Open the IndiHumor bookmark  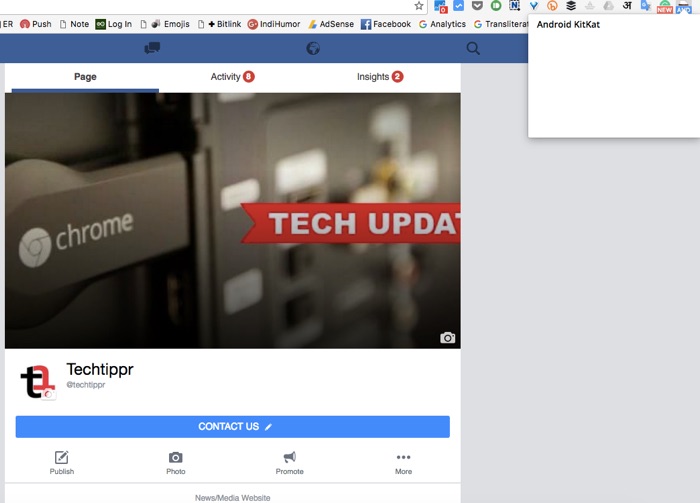(274, 24)
